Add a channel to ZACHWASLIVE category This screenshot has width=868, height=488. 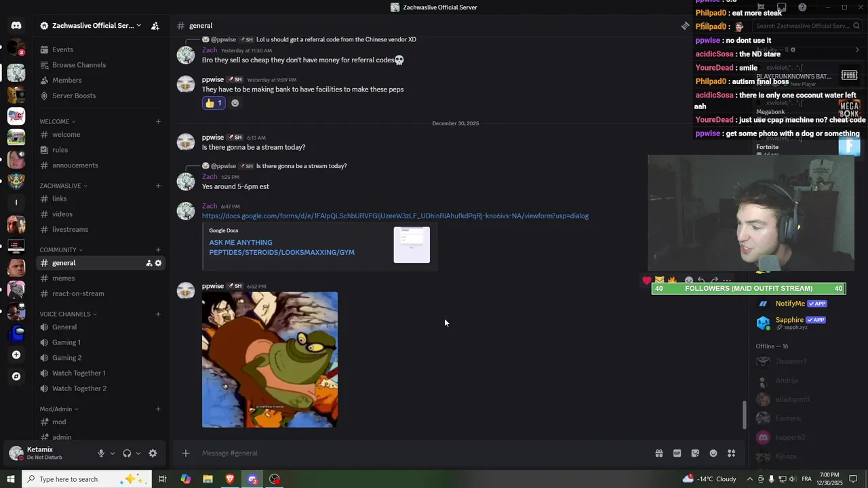[158, 186]
